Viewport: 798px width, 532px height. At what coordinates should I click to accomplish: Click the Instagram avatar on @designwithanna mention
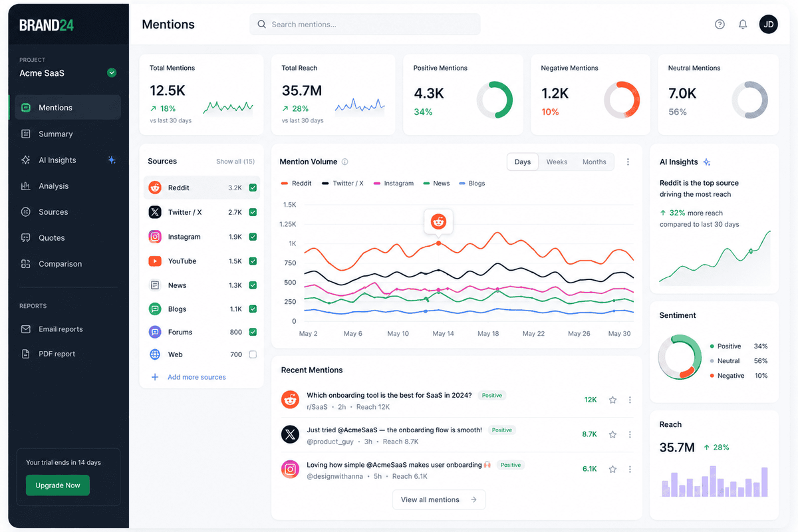[x=290, y=469]
